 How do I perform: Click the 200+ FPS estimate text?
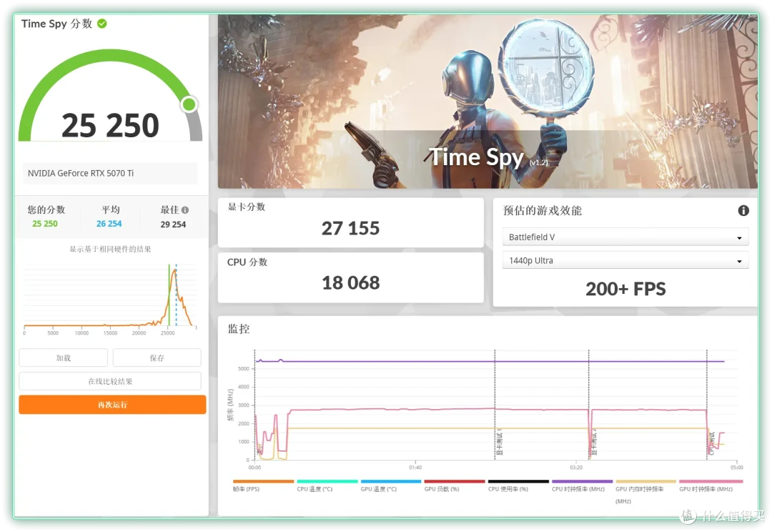click(625, 289)
